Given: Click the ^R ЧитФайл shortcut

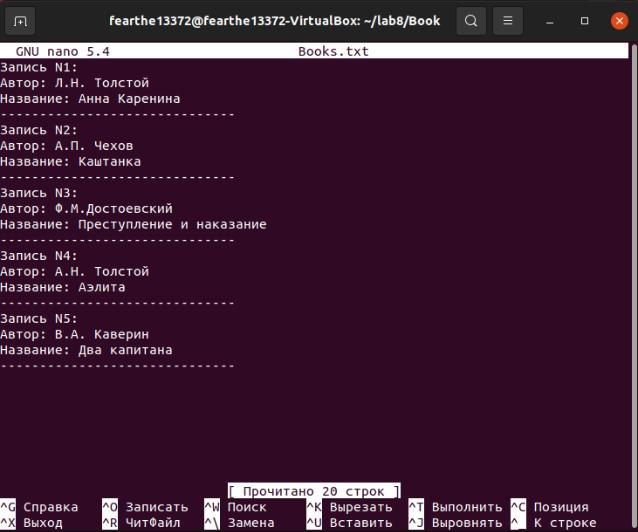Looking at the screenshot, I should pos(141,523).
